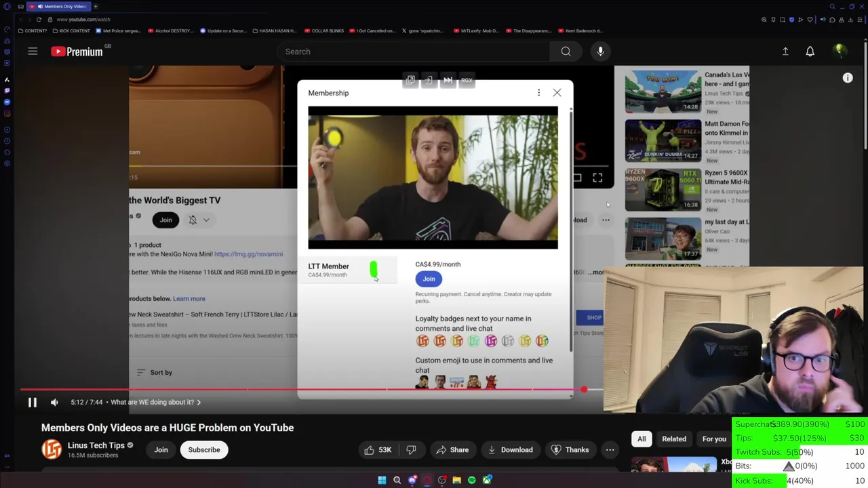Click the browser heart bookmark icon
The width and height of the screenshot is (868, 488).
810,20
